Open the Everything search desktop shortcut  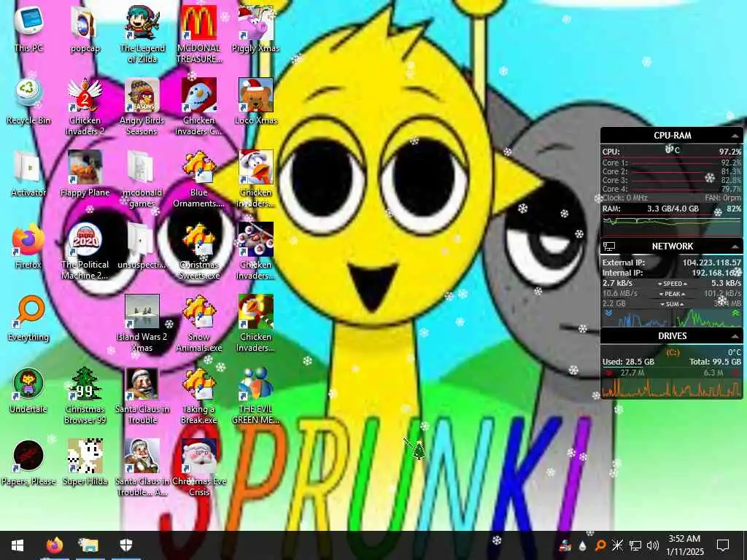[x=28, y=319]
